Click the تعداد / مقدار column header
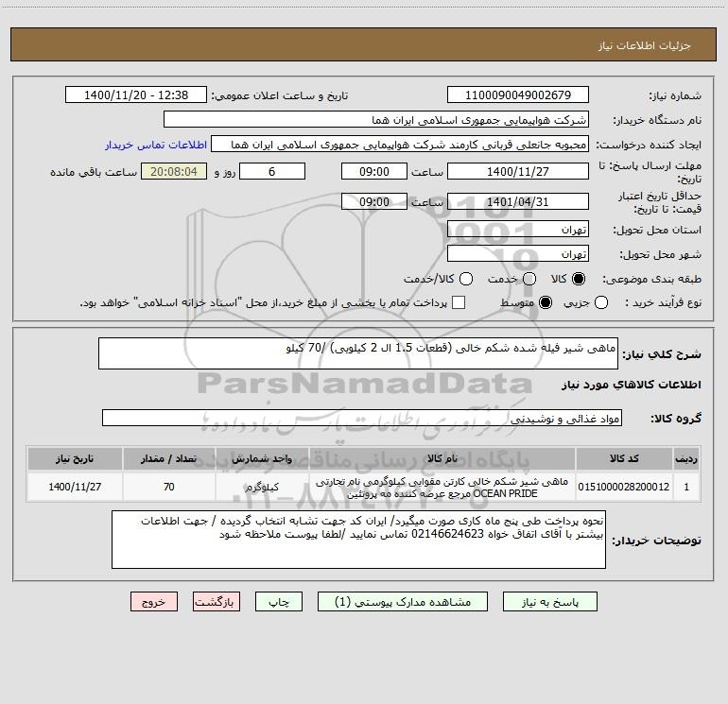728x704 pixels. click(169, 458)
